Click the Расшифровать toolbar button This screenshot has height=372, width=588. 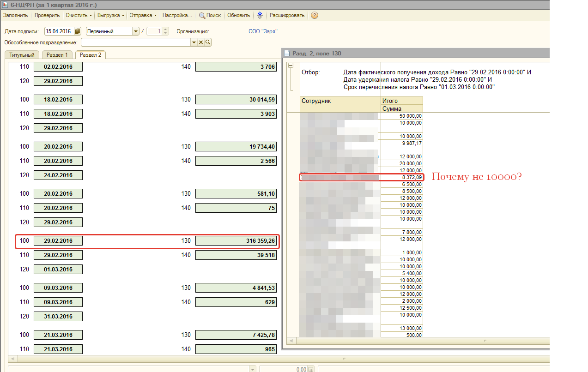click(x=287, y=15)
